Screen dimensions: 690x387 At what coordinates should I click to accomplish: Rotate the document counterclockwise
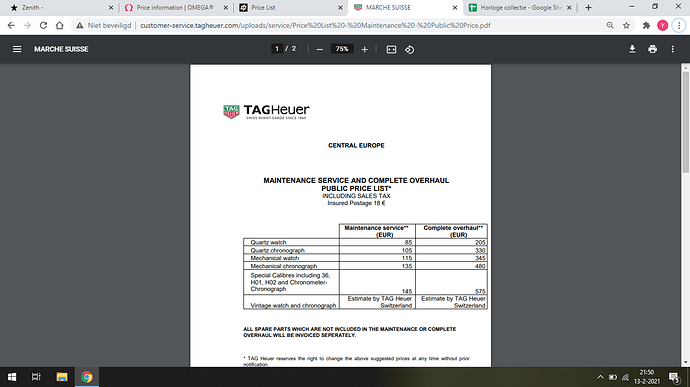409,49
